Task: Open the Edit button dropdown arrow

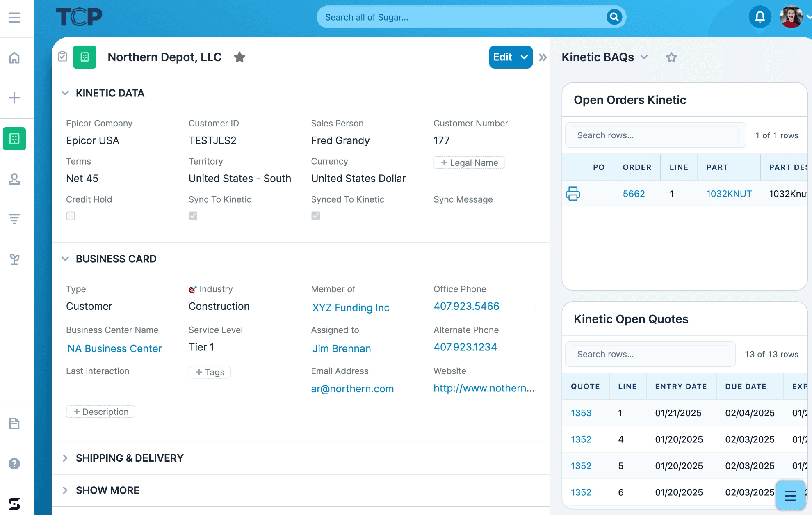Action: pyautogui.click(x=524, y=57)
